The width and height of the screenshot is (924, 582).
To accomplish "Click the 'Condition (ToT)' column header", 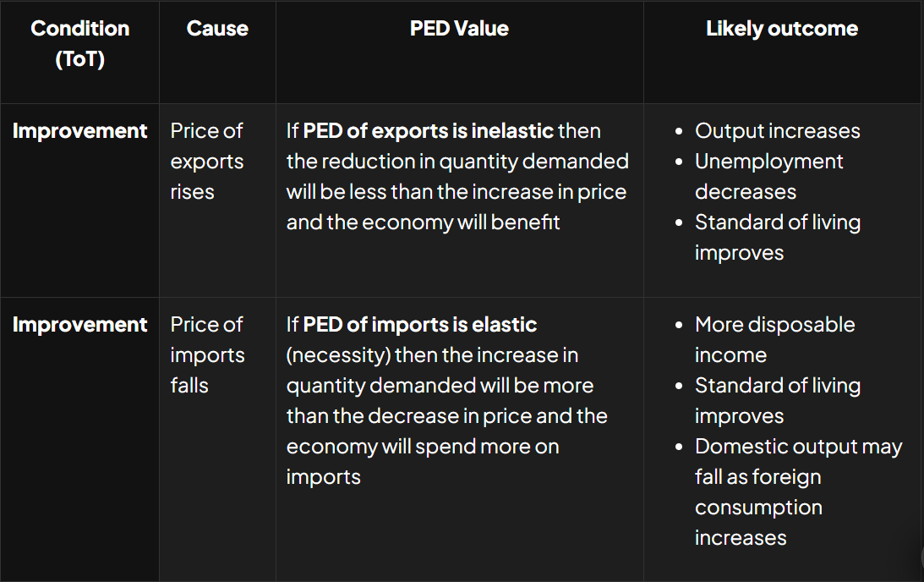I will point(80,44).
